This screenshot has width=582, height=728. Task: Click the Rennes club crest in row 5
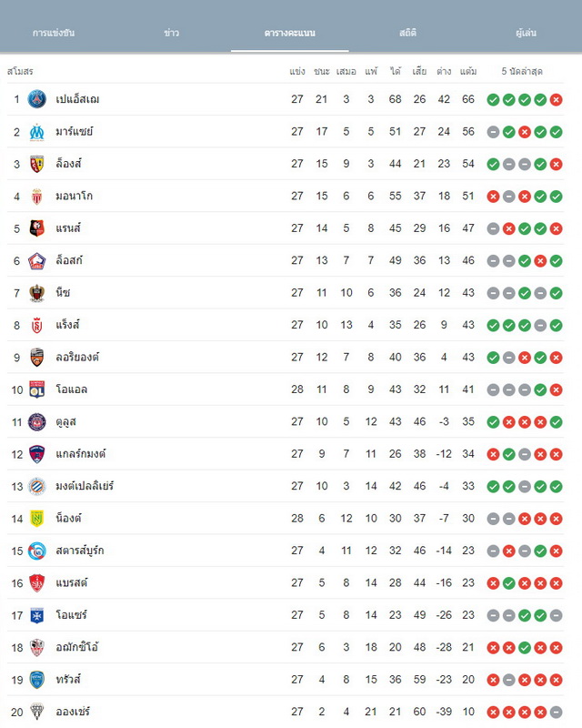point(36,228)
